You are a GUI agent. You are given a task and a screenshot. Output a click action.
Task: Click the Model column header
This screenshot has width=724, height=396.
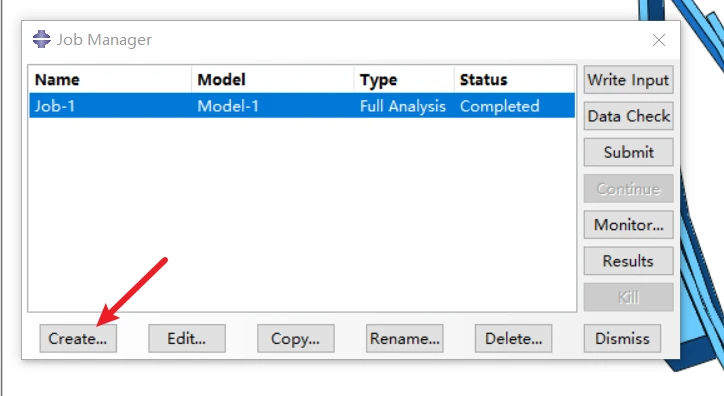273,79
